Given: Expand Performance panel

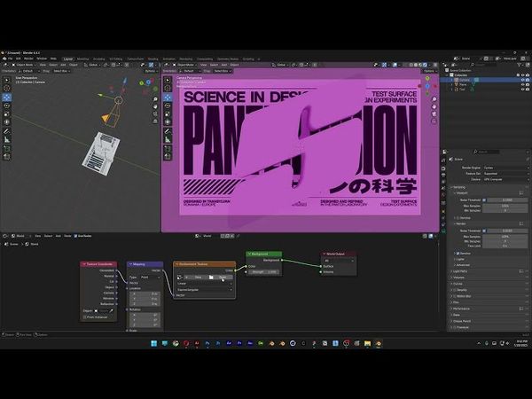Looking at the screenshot, I should [x=461, y=309].
